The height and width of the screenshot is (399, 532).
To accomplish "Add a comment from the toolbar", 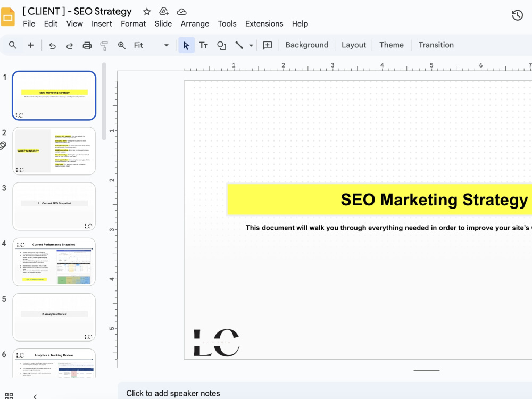I will pyautogui.click(x=268, y=45).
